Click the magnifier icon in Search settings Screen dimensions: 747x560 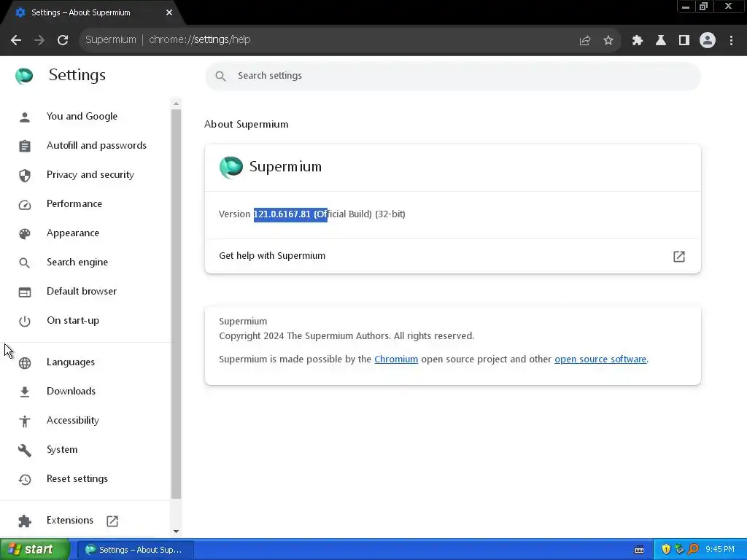point(220,76)
